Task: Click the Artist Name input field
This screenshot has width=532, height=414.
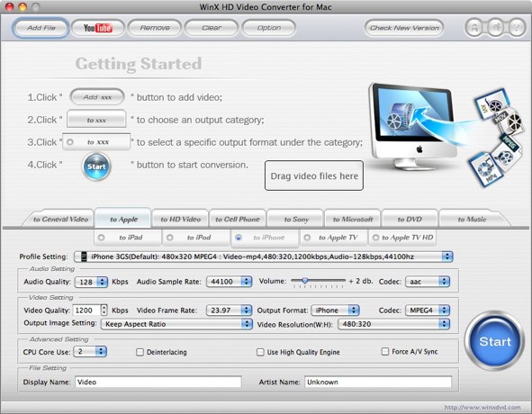Action: point(378,382)
